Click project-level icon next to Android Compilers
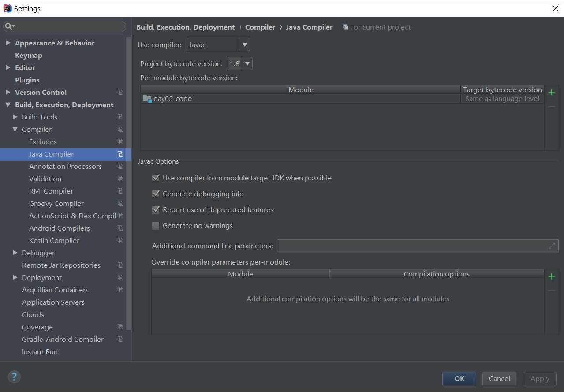564x392 pixels. (x=120, y=228)
